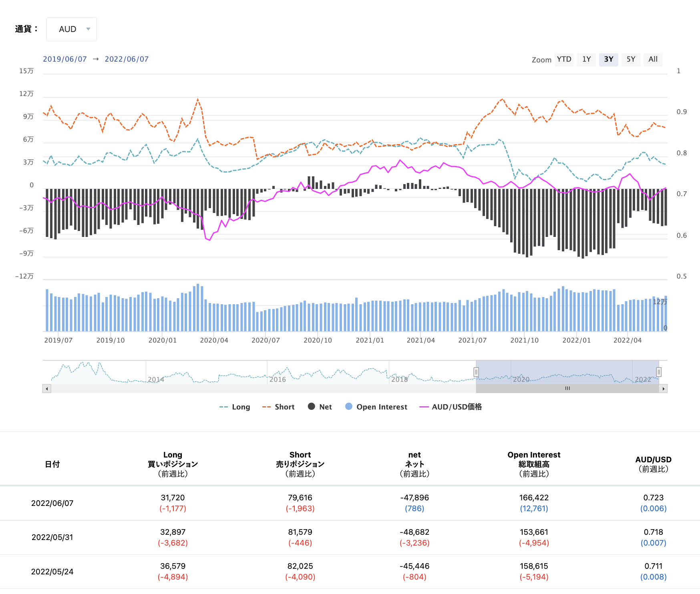Click the 2018 label in navigator
Image resolution: width=700 pixels, height=594 pixels.
click(399, 379)
